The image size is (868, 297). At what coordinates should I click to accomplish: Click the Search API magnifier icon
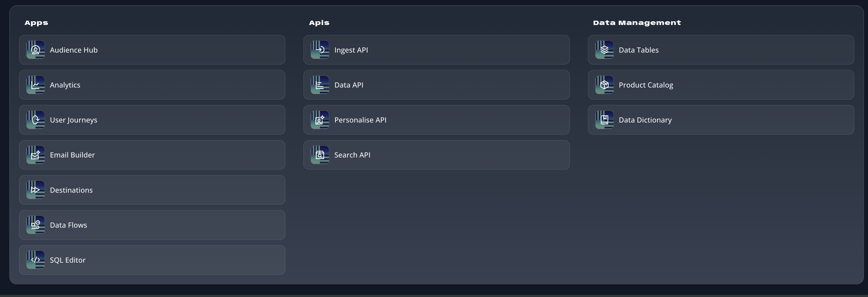pyautogui.click(x=320, y=155)
